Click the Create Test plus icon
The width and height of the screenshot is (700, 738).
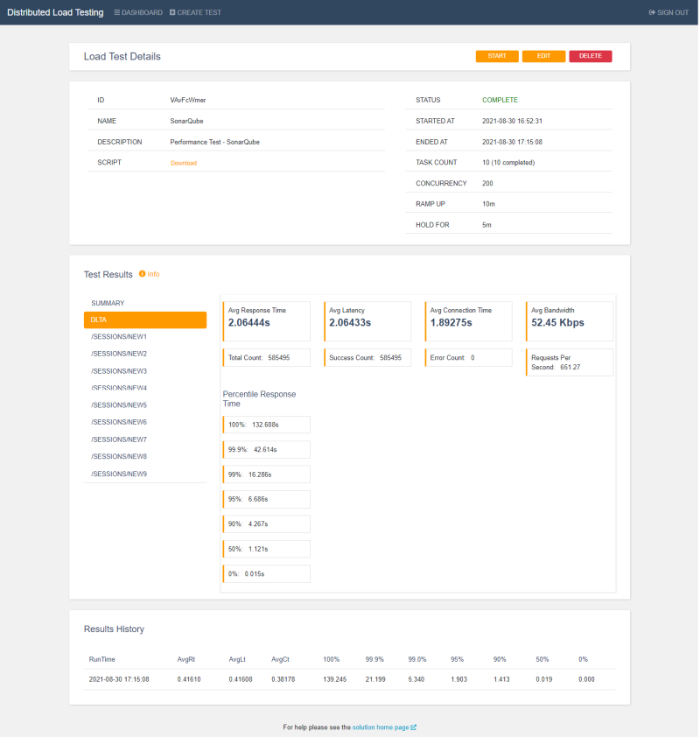(172, 13)
